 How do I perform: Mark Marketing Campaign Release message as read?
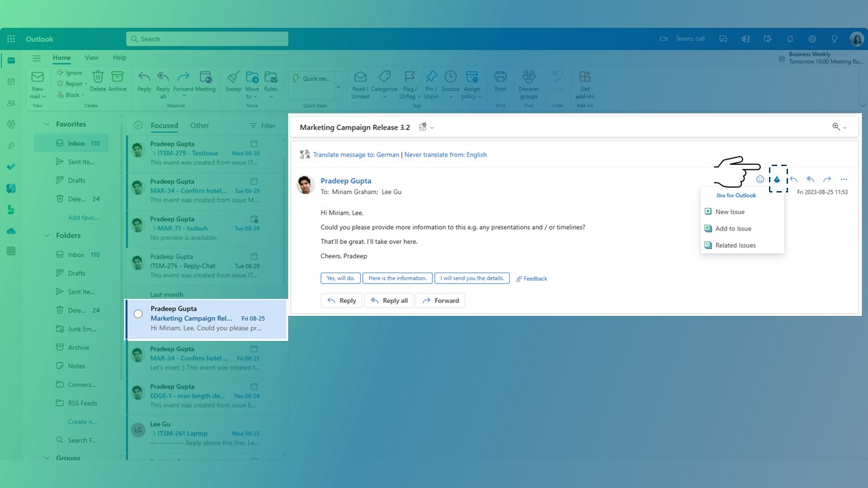(138, 313)
